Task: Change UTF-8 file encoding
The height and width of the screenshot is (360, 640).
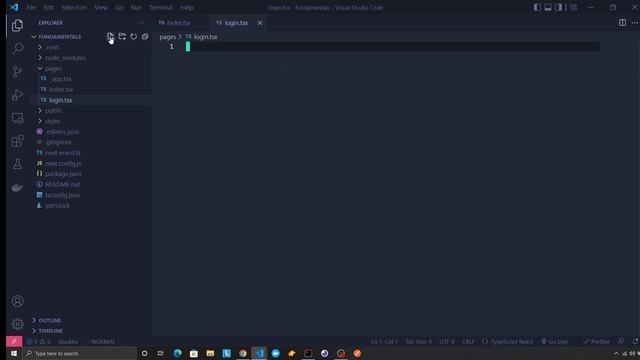Action: 447,341
